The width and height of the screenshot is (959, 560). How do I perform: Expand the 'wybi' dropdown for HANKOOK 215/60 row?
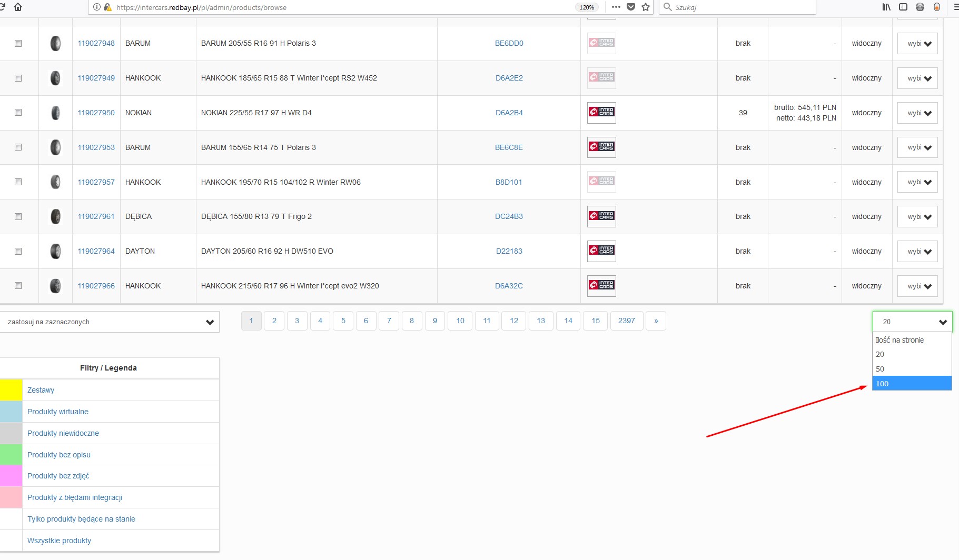[x=917, y=286]
